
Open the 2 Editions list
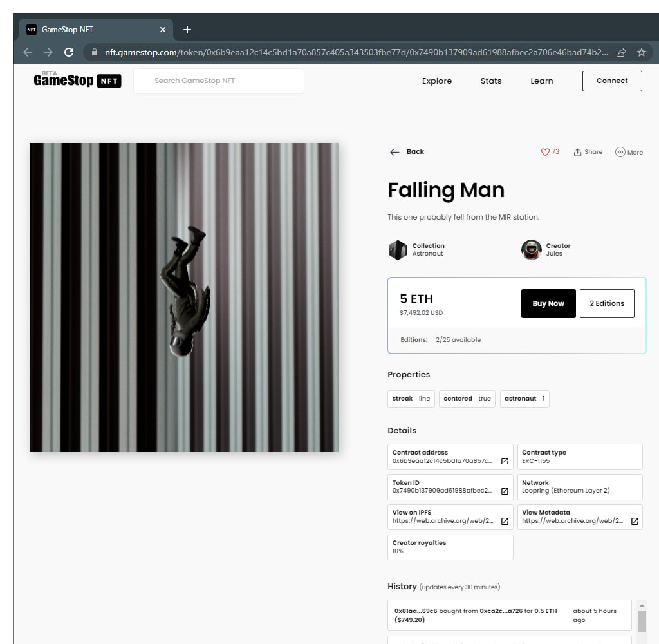click(x=607, y=303)
